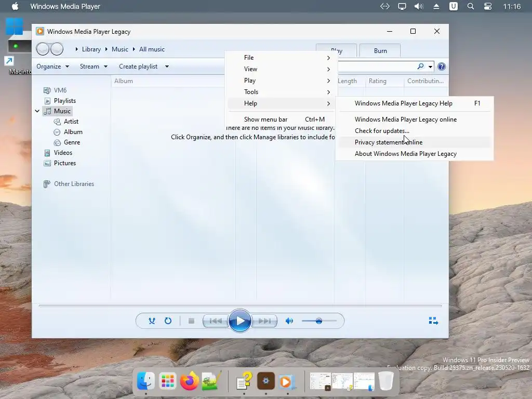Select Music in the navigation pane
This screenshot has width=532, height=399.
pos(57,111)
